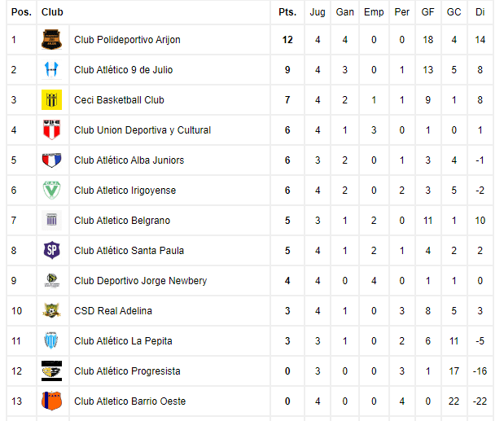Select the GF column header
This screenshot has width=504, height=421.
pos(427,12)
